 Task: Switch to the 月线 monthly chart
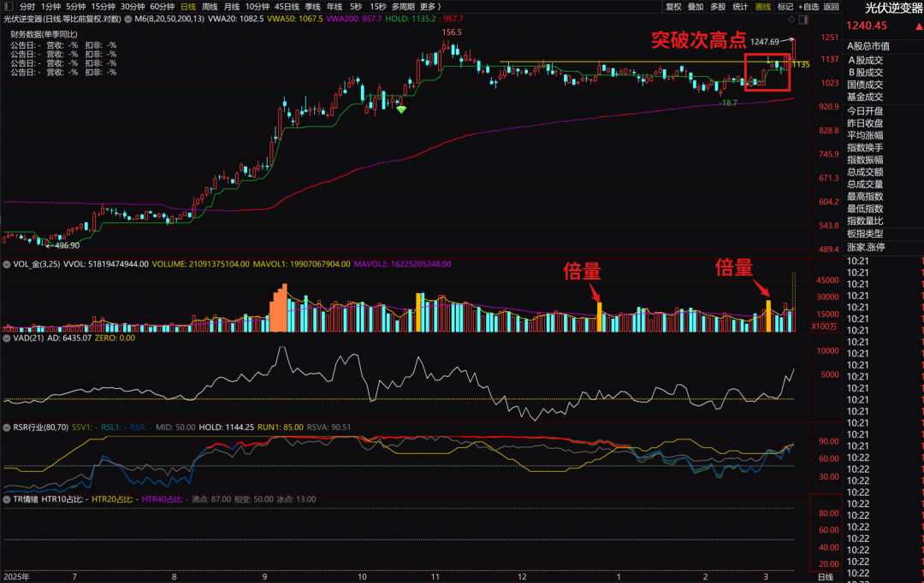[232, 7]
